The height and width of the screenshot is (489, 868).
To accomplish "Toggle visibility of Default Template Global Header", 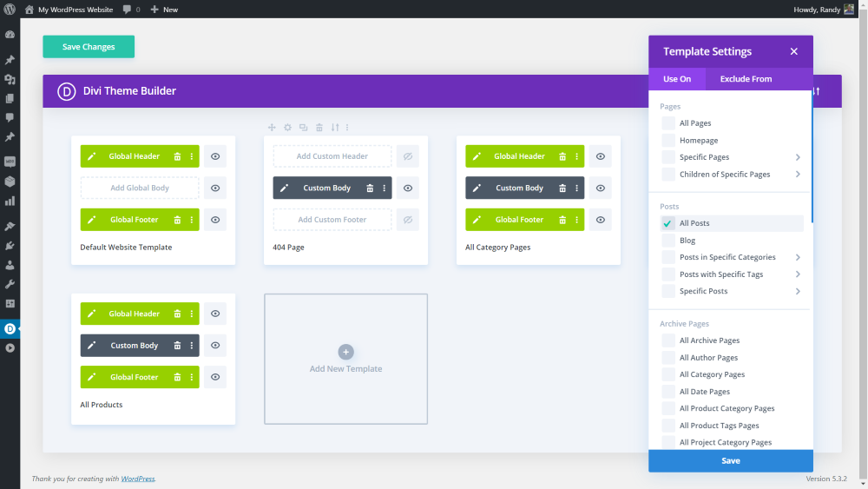I will [215, 156].
